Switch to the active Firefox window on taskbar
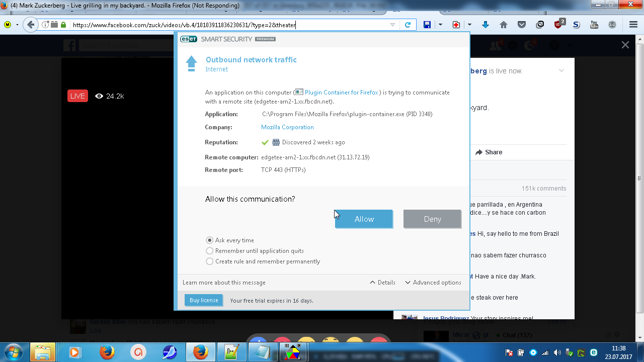Image resolution: width=644 pixels, height=362 pixels. coord(201,352)
